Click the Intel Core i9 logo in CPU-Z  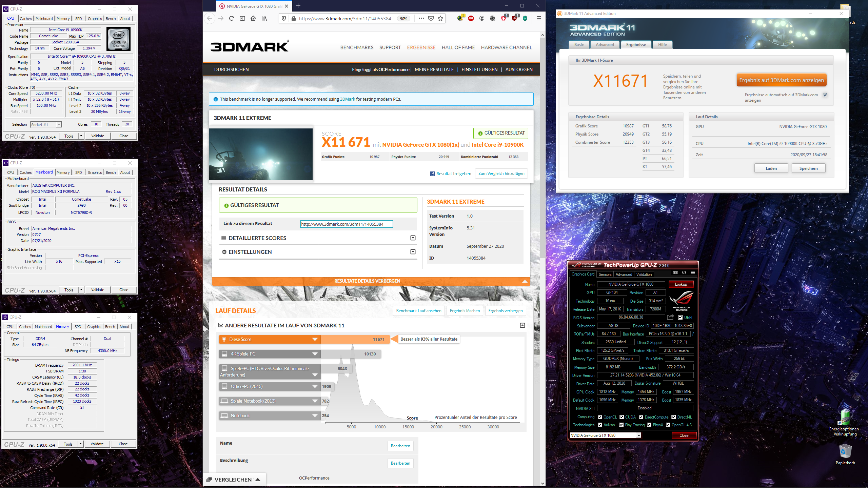click(x=119, y=39)
